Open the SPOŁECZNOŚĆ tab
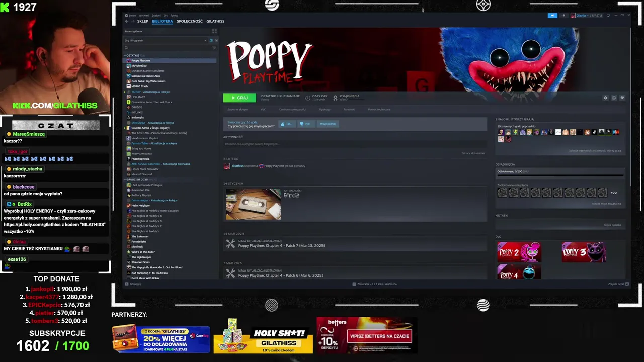Viewport: 644px width, 362px height. pyautogui.click(x=190, y=21)
